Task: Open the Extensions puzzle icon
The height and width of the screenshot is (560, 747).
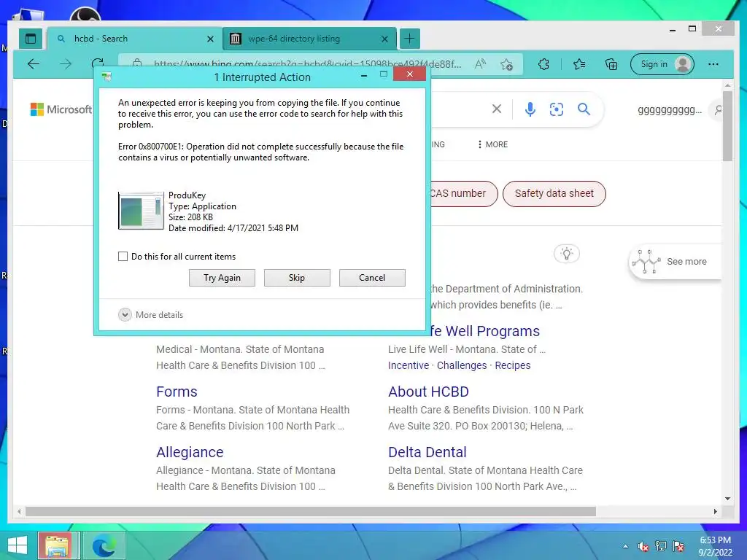Action: [543, 64]
